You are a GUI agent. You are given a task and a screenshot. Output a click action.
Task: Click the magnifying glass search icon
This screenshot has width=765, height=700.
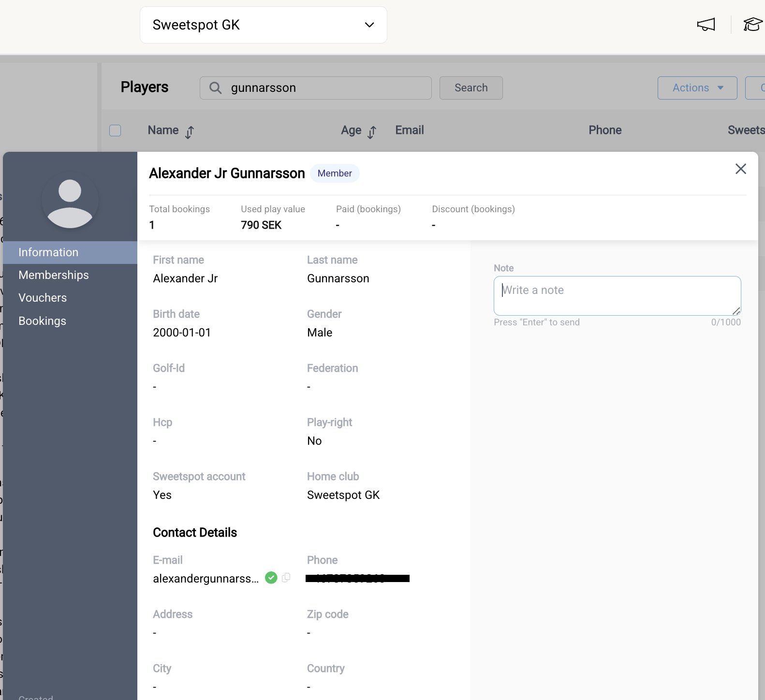(215, 88)
